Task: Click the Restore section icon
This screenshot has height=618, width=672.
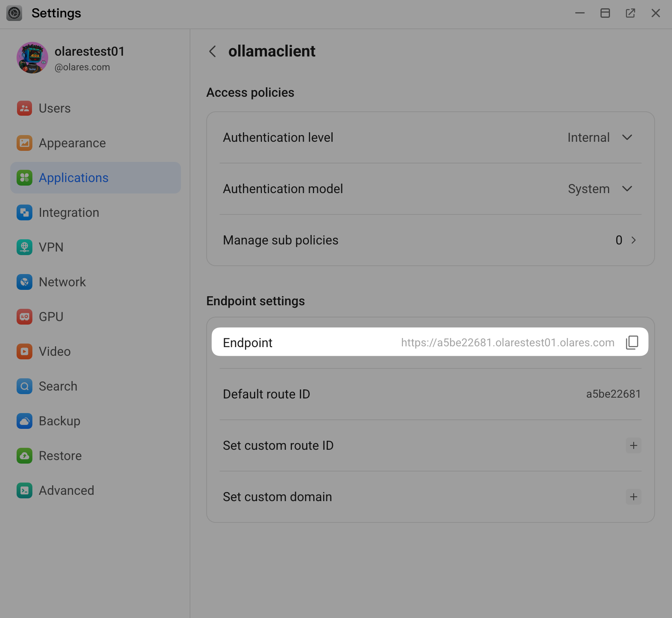Action: 24,456
